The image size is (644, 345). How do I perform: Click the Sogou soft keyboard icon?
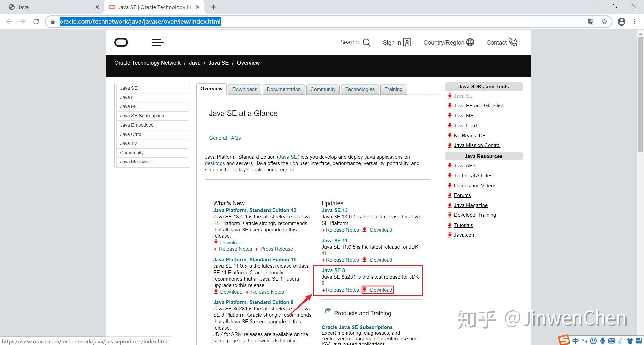[x=612, y=341]
